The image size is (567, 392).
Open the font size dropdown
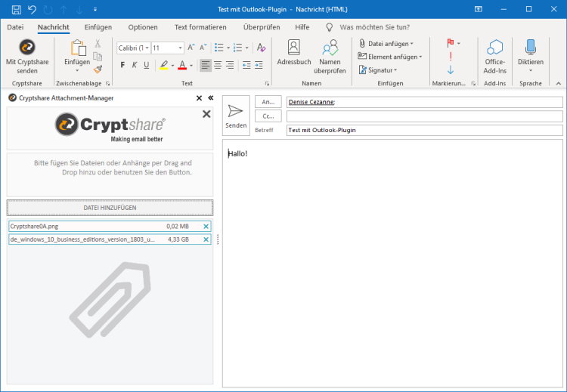pos(179,48)
